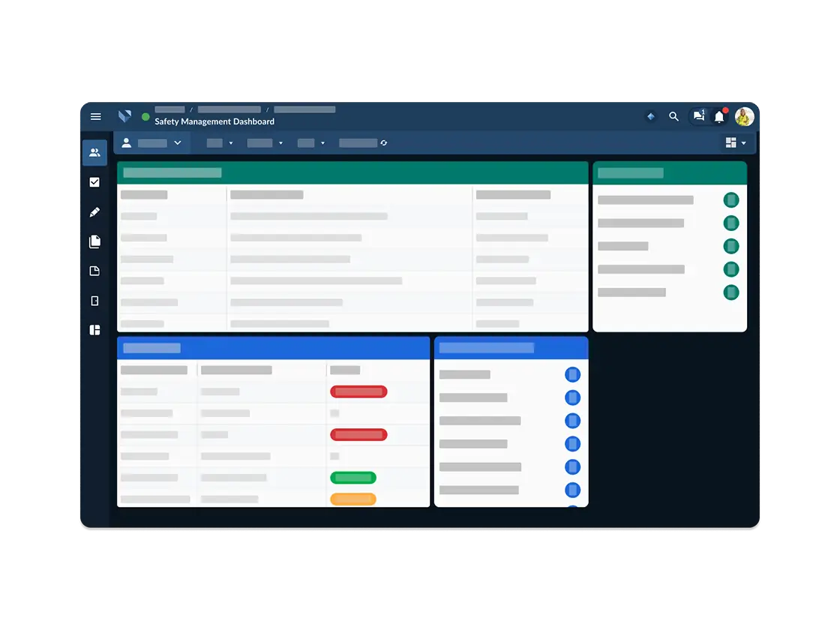Click the green status dot beside the title
The image size is (840, 630).
pos(145,117)
